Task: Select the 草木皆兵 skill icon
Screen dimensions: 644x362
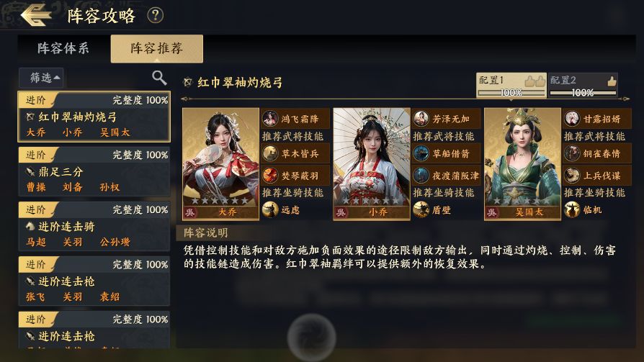Action: tap(270, 153)
